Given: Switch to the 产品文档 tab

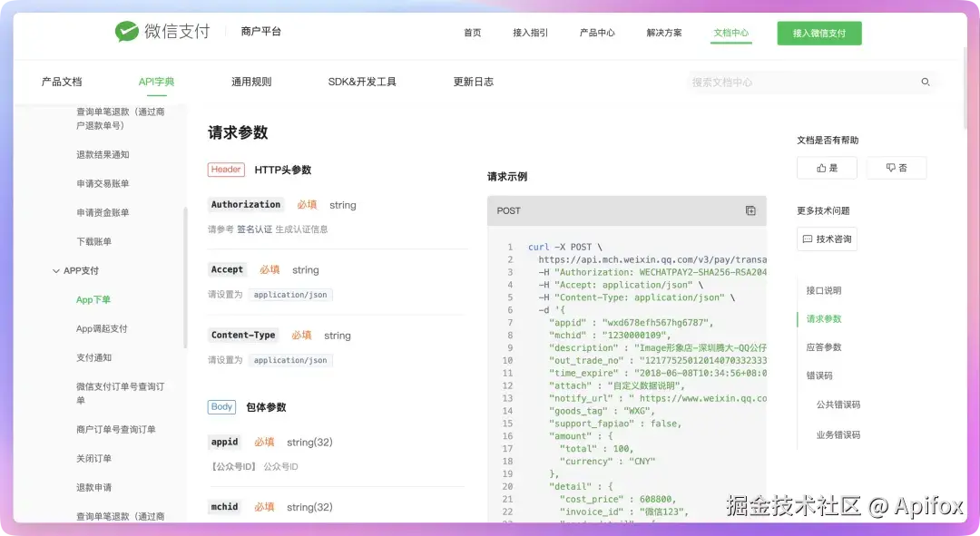Looking at the screenshot, I should pyautogui.click(x=62, y=81).
